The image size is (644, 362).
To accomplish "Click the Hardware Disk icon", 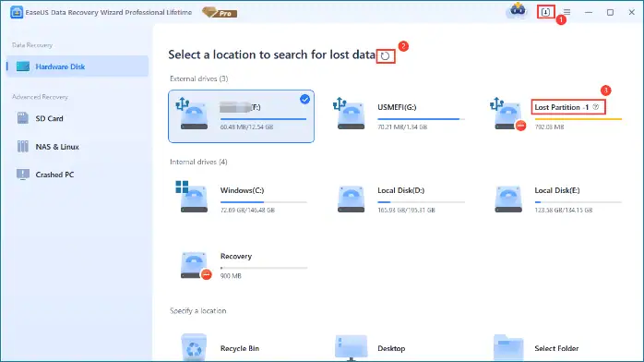I will [x=22, y=66].
